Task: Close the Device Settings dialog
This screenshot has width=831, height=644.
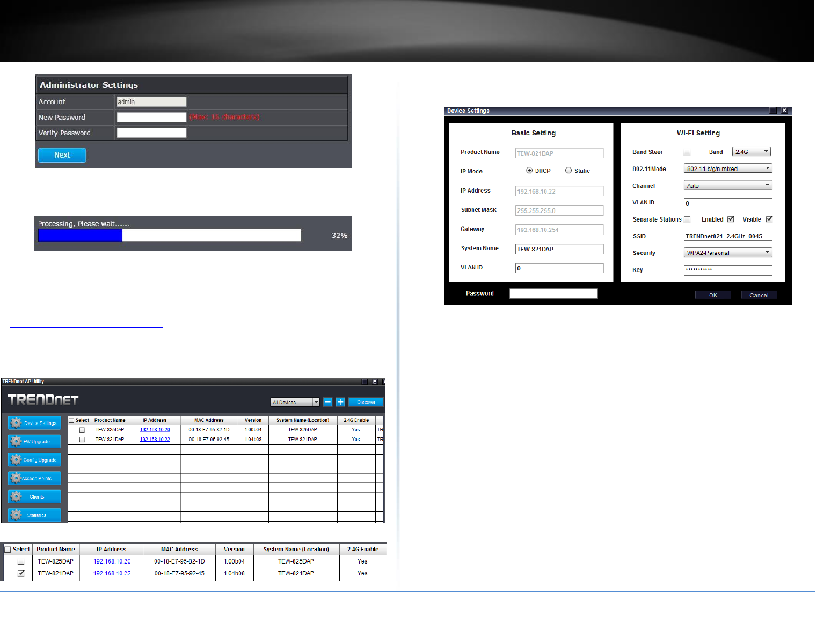Action: [784, 111]
